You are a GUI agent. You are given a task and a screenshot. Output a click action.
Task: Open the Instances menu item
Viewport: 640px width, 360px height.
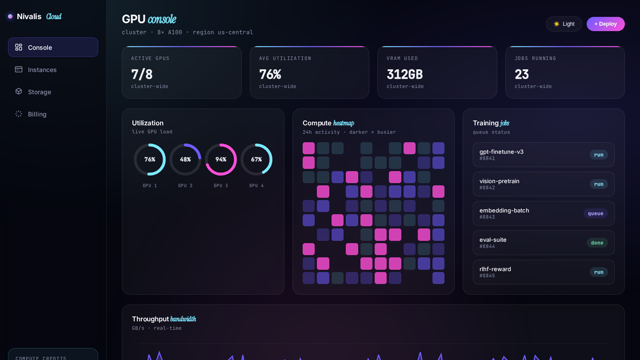53,69
